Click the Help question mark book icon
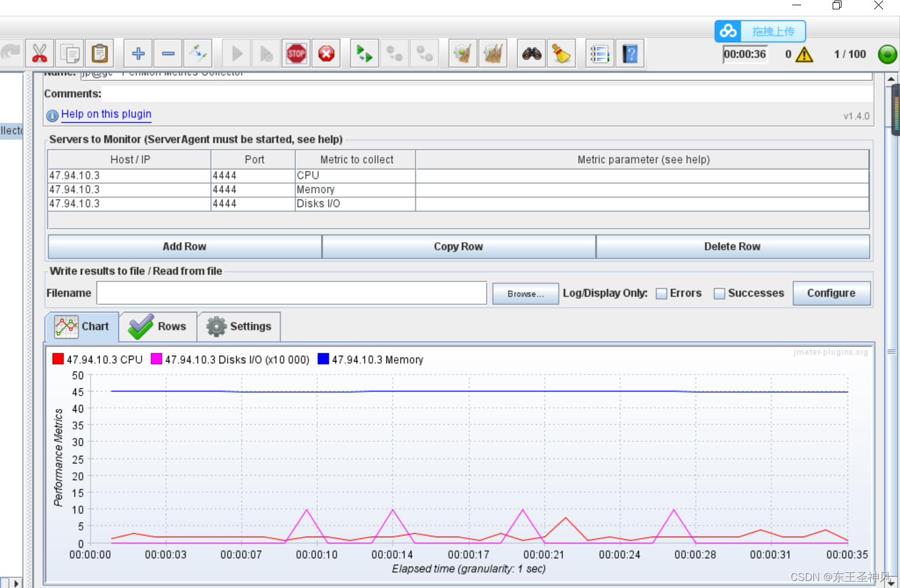Screen dimensions: 900x588 630,54
